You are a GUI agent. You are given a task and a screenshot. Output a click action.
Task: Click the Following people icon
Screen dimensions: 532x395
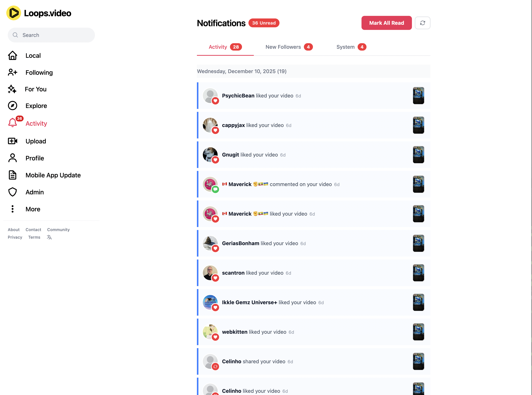[12, 72]
